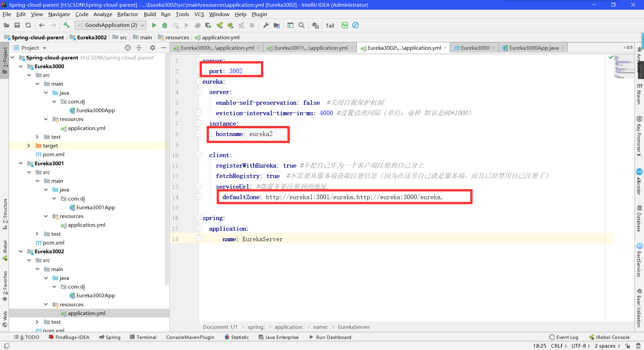644x350 pixels.
Task: Select Eureka3002App class in tree
Action: (x=95, y=295)
